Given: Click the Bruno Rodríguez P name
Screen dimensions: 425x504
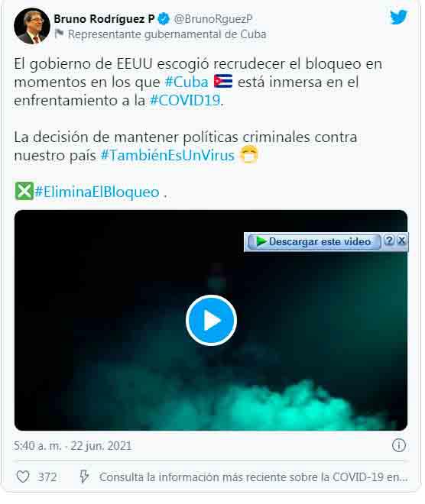Looking at the screenshot, I should tap(104, 19).
